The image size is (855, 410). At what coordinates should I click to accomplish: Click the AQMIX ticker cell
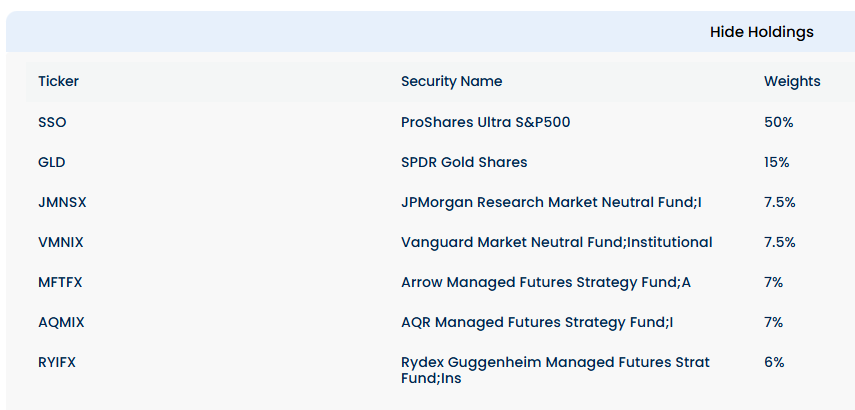coord(62,322)
